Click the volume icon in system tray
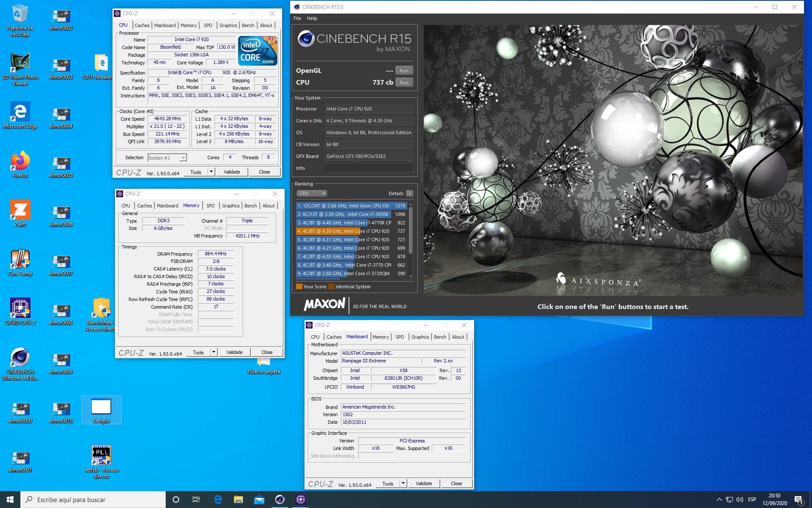Viewport: 812px width, 508px height. (740, 500)
